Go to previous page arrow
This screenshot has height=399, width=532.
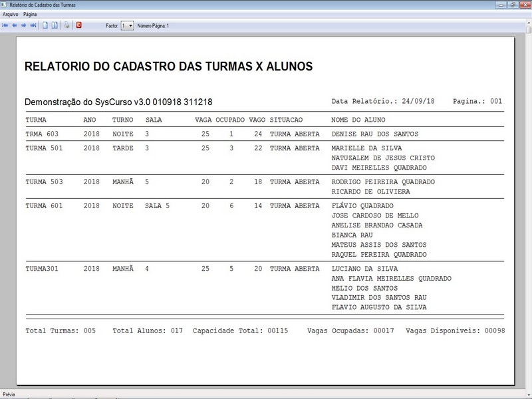point(15,25)
